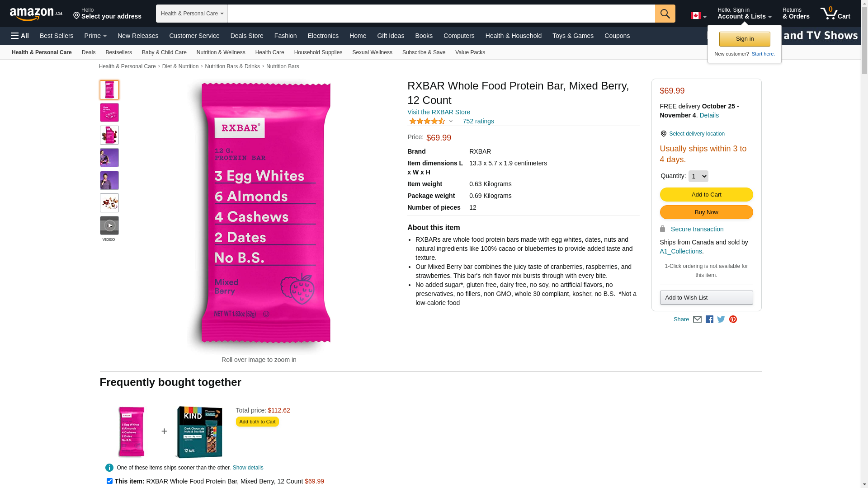Expand the star ratings breakdown arrow
The image size is (868, 488).
click(451, 121)
